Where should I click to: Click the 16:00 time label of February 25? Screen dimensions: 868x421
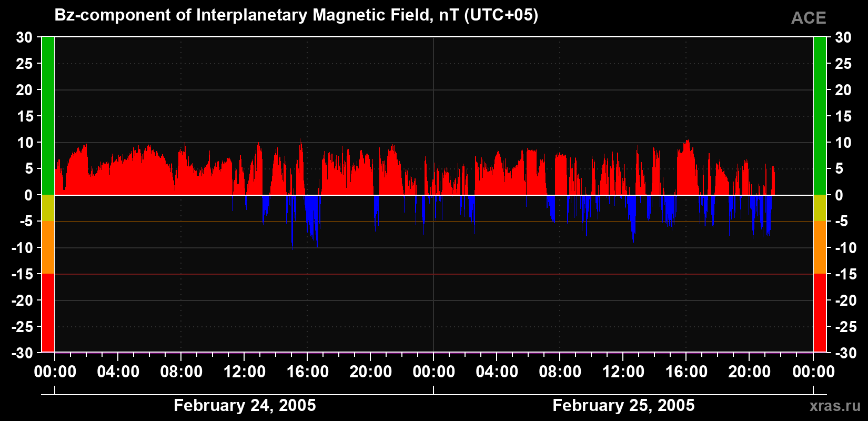pyautogui.click(x=687, y=372)
